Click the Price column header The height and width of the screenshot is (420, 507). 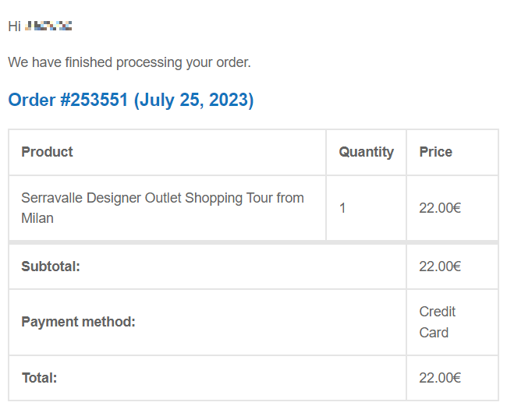click(435, 152)
